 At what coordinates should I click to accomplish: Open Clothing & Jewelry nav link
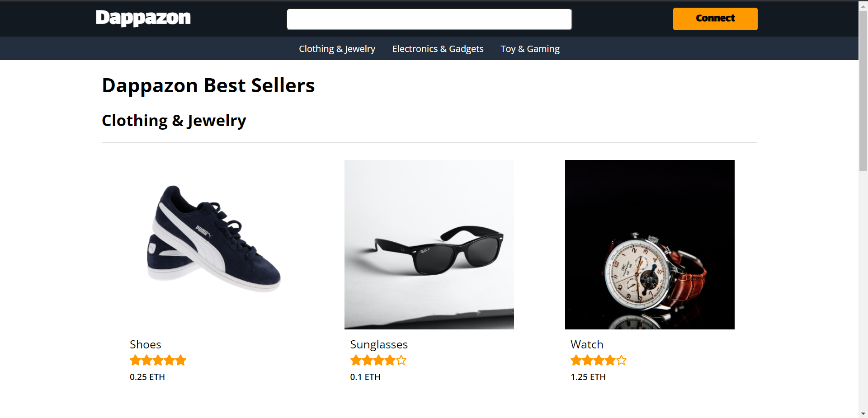click(337, 49)
